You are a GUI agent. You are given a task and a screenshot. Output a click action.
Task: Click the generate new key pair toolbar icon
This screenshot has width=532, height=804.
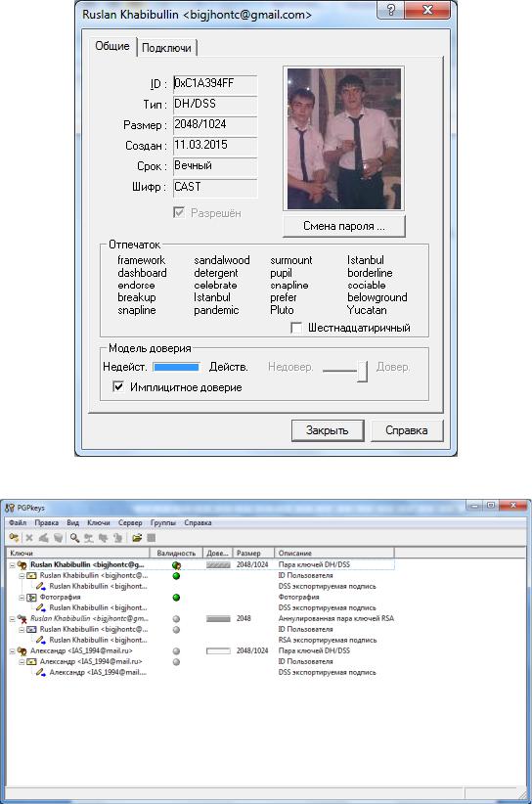[x=14, y=538]
